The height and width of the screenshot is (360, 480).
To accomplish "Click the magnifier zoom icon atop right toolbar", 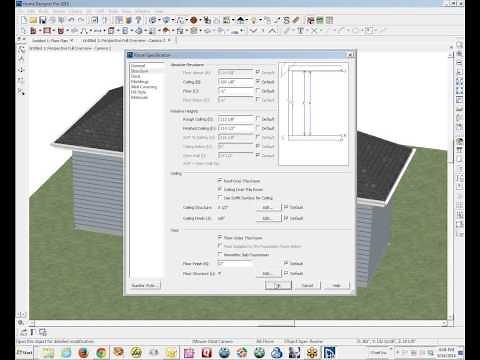I will [x=459, y=45].
